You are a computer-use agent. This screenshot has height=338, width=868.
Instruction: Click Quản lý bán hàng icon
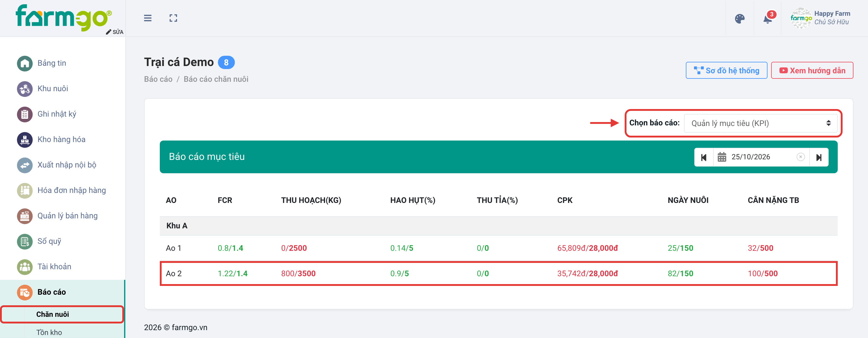(25, 216)
